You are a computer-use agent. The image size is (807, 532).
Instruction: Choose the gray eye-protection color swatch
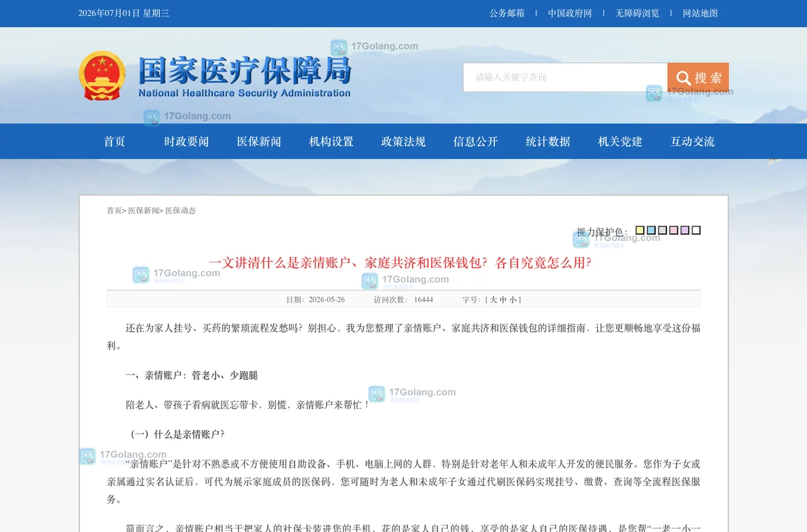(663, 230)
